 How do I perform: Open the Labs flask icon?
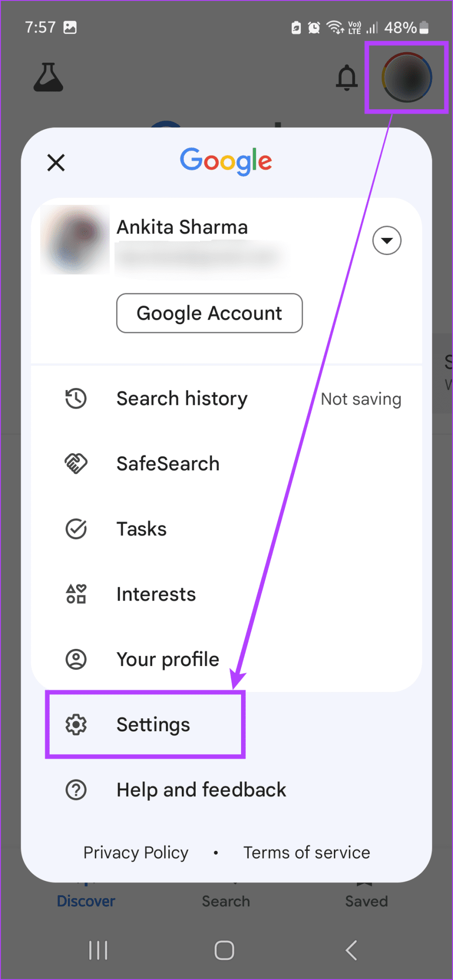(x=48, y=77)
